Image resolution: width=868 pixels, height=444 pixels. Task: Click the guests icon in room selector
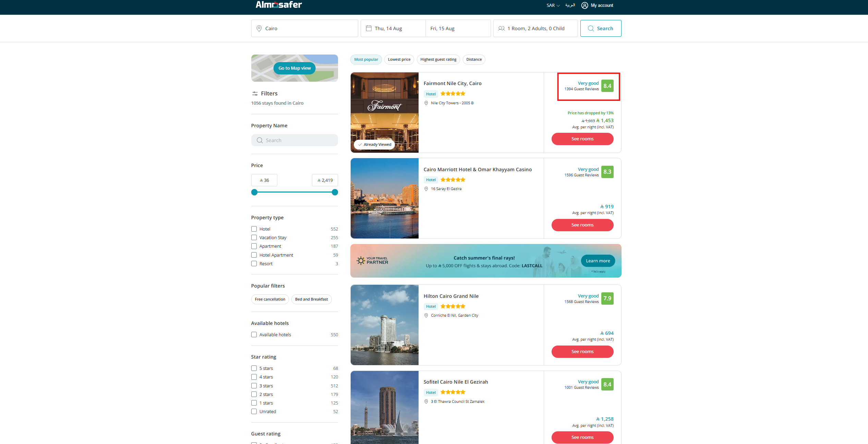(501, 28)
